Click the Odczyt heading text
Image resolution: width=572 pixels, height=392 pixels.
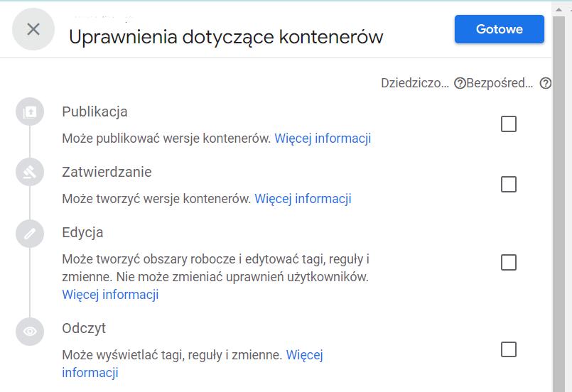pos(84,328)
